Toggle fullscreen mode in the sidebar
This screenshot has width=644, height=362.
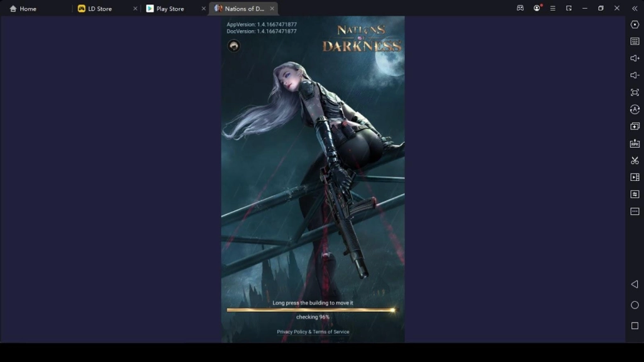635,92
